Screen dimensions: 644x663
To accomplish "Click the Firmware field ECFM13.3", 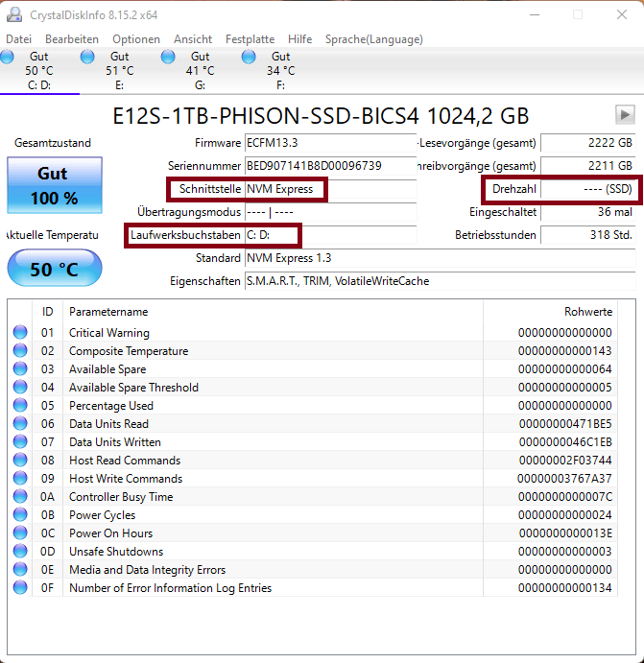I will pos(331,143).
